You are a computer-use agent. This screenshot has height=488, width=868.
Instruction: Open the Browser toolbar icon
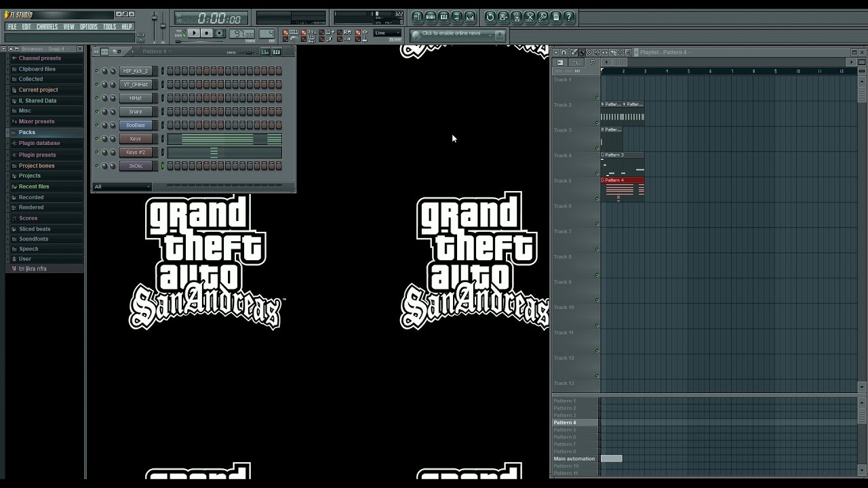click(x=457, y=17)
